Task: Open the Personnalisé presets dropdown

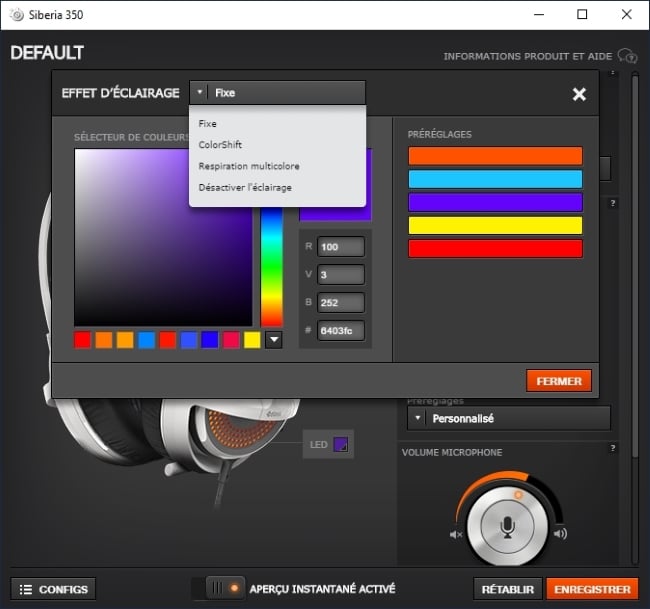Action: (509, 418)
